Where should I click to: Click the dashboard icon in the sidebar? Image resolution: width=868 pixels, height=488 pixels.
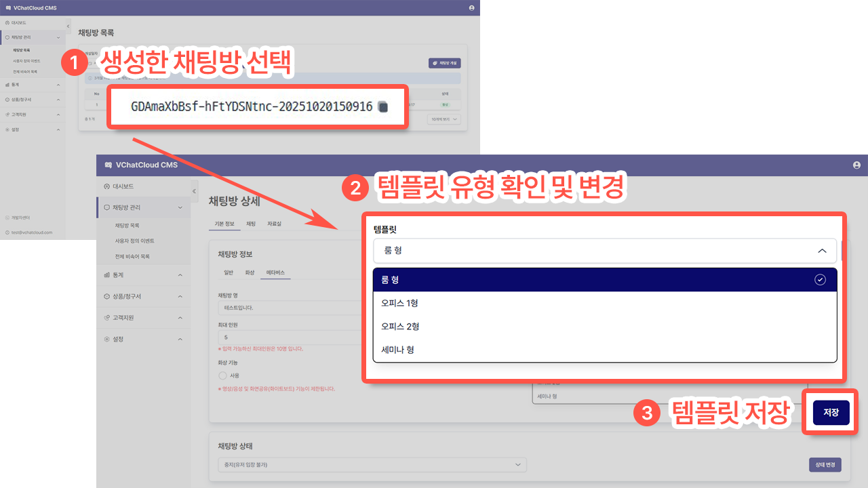click(x=106, y=186)
